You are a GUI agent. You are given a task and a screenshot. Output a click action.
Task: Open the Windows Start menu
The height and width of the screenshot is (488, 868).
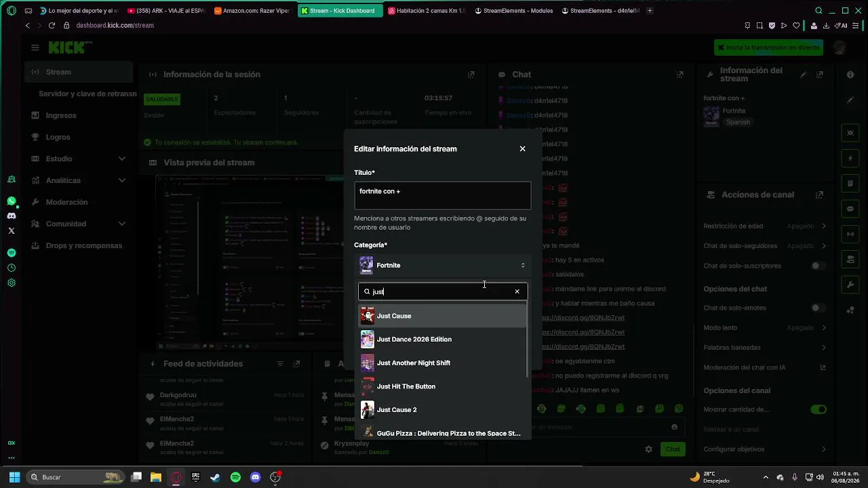pos(14,477)
